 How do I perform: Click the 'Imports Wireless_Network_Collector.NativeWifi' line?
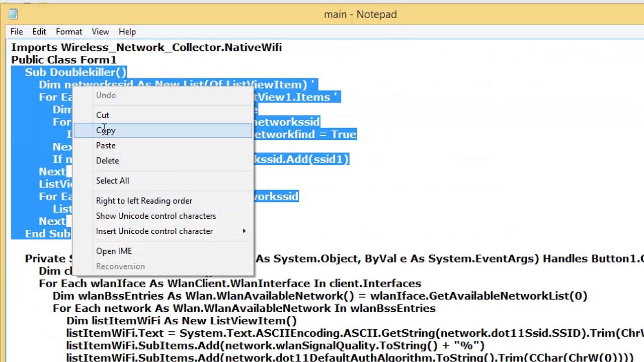pyautogui.click(x=146, y=47)
